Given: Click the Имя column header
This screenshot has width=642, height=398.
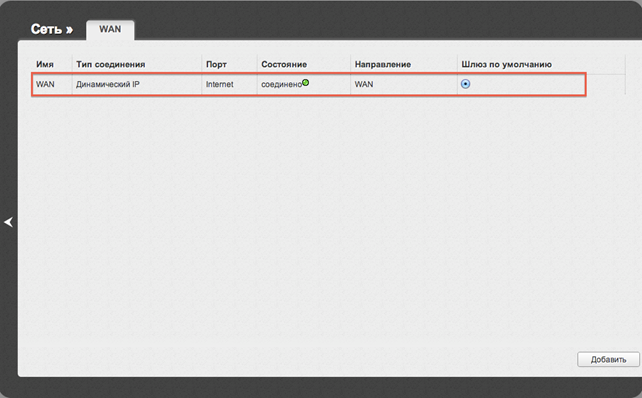Looking at the screenshot, I should click(45, 64).
